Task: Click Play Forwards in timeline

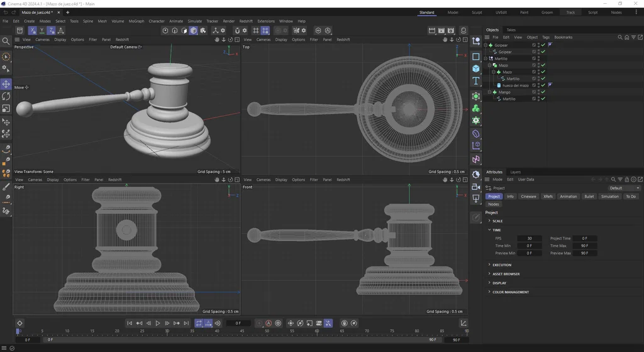Action: [x=158, y=323]
